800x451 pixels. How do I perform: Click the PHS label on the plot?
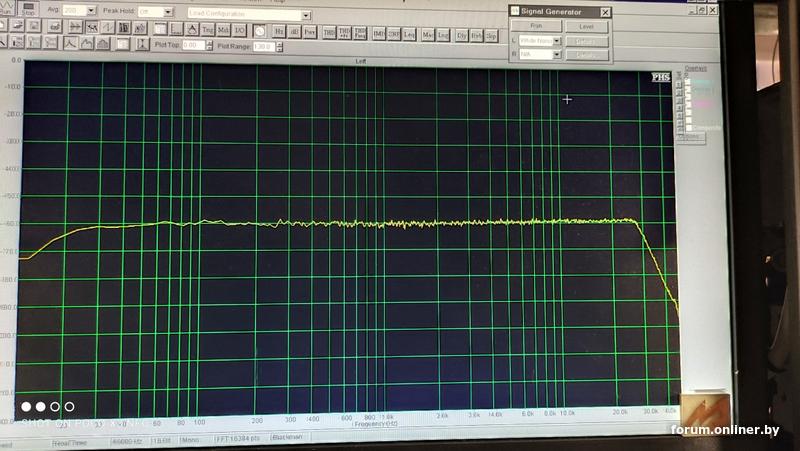661,77
